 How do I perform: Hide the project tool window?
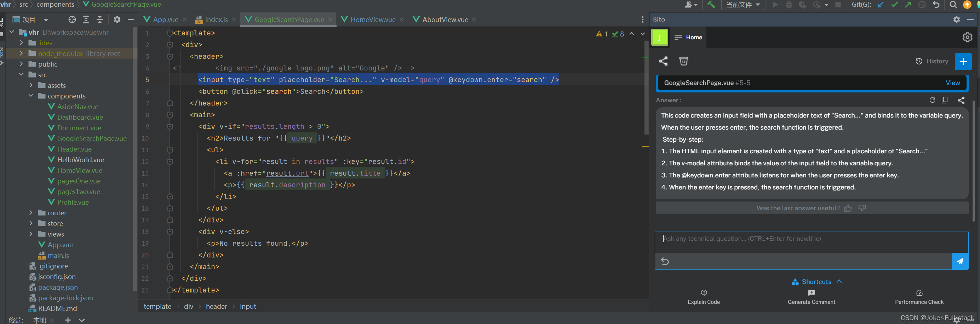coord(131,19)
